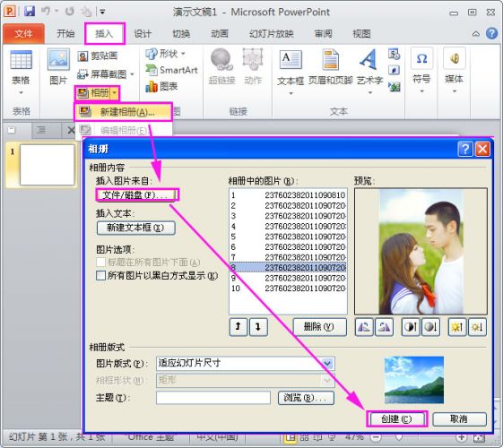This screenshot has width=503, height=448.
Task: Click the 相册 photo album button
Action: (93, 93)
